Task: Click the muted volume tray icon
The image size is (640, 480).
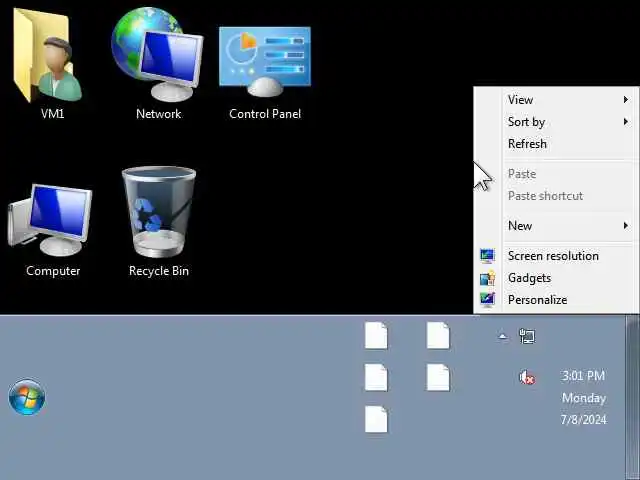Action: coord(527,377)
